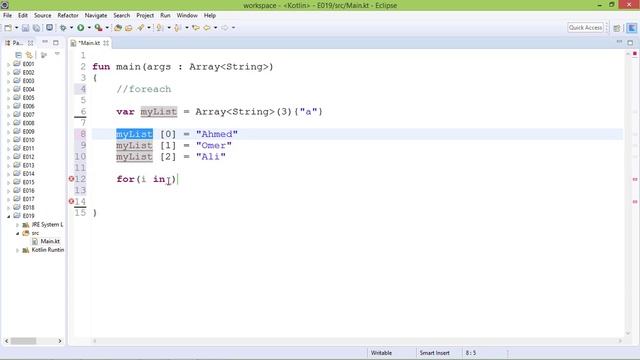Click the Run External Tools icon
640x360 pixels.
tap(98, 28)
